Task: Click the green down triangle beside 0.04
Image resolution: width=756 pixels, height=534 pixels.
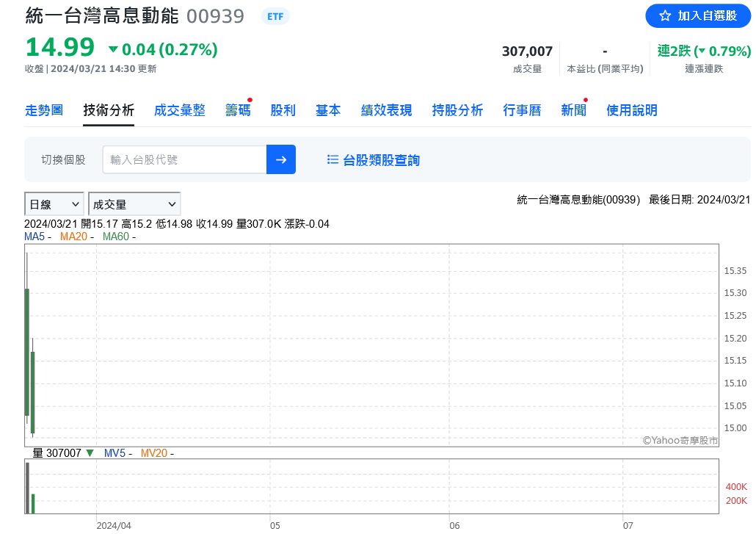Action: pyautogui.click(x=113, y=49)
